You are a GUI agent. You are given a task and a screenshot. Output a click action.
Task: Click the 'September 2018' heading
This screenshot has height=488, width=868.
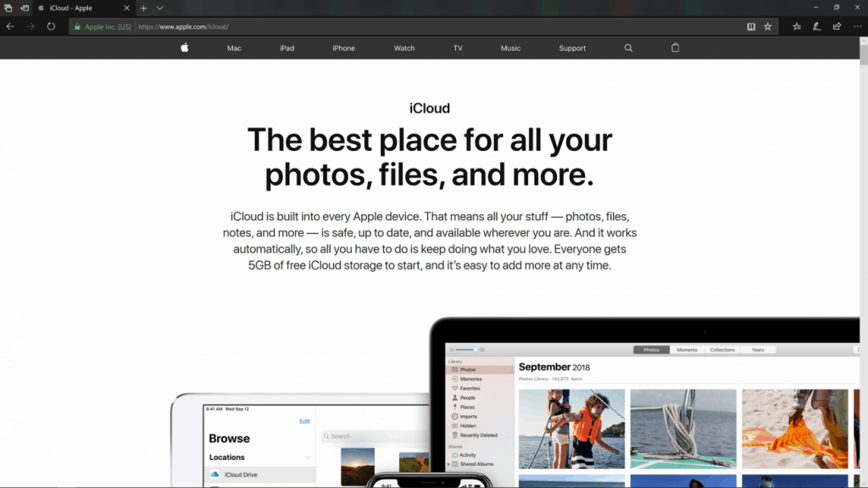click(x=554, y=367)
